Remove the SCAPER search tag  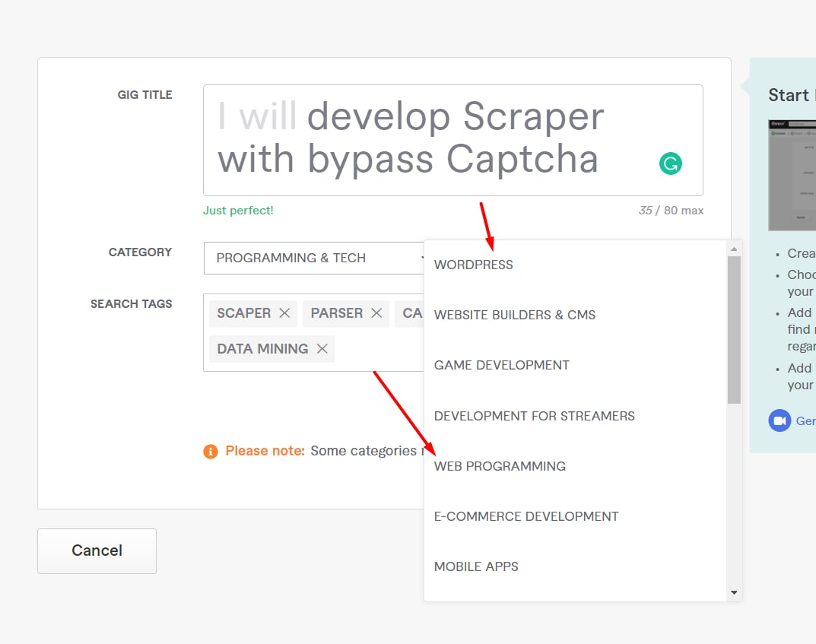[284, 313]
